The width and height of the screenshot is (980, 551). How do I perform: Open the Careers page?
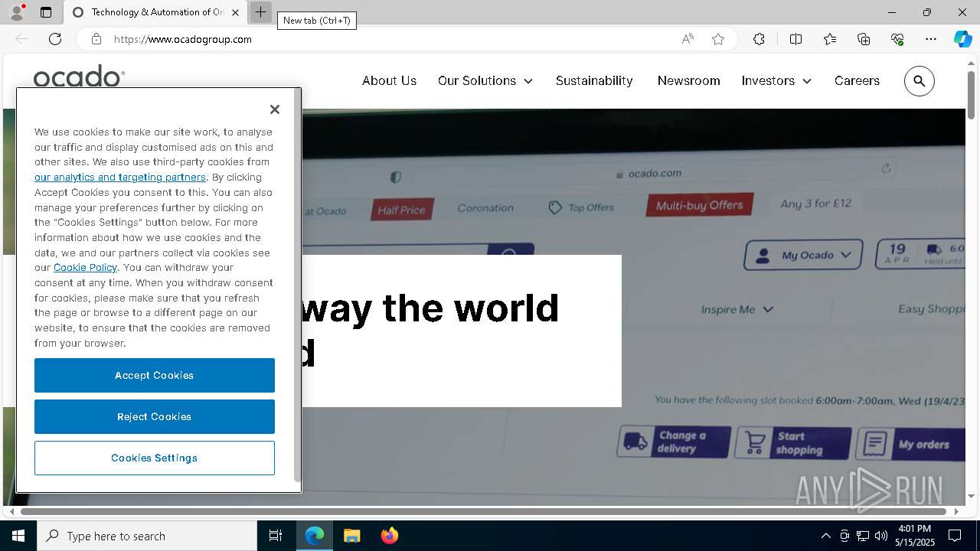tap(857, 80)
